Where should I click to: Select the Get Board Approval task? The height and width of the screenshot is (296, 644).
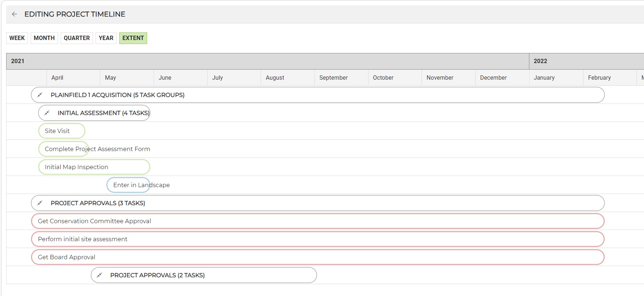tap(317, 257)
